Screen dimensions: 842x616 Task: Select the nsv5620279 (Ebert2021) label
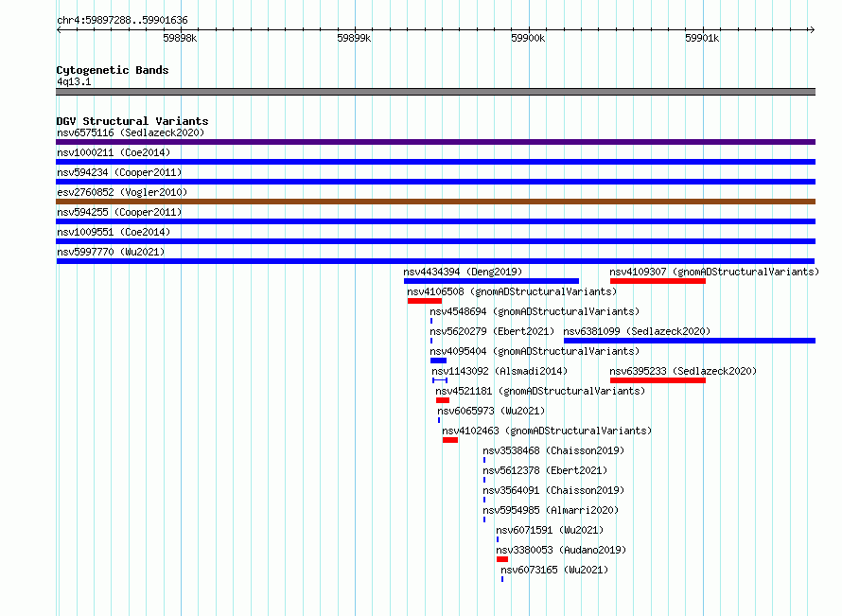pos(492,331)
